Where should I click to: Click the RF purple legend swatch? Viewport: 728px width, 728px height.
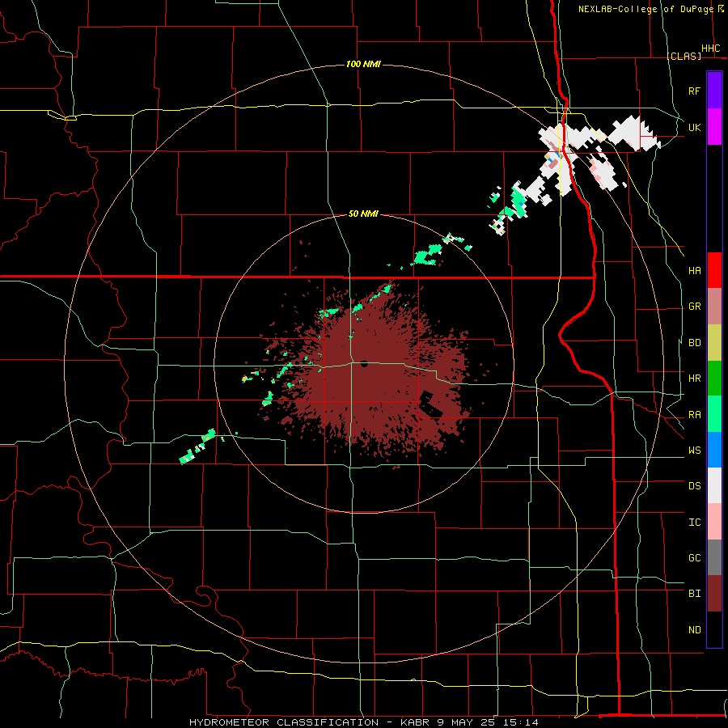(714, 90)
